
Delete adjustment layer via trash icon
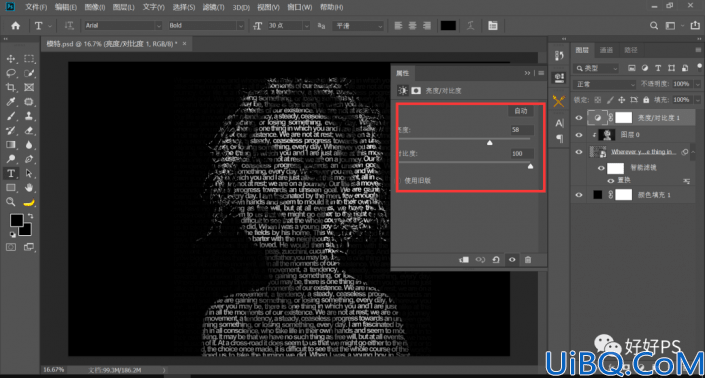528,260
